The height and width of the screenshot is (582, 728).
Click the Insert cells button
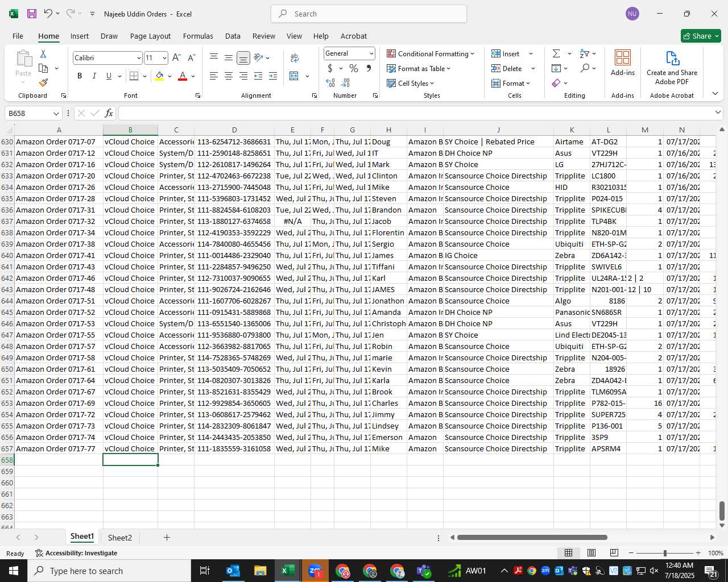[506, 53]
